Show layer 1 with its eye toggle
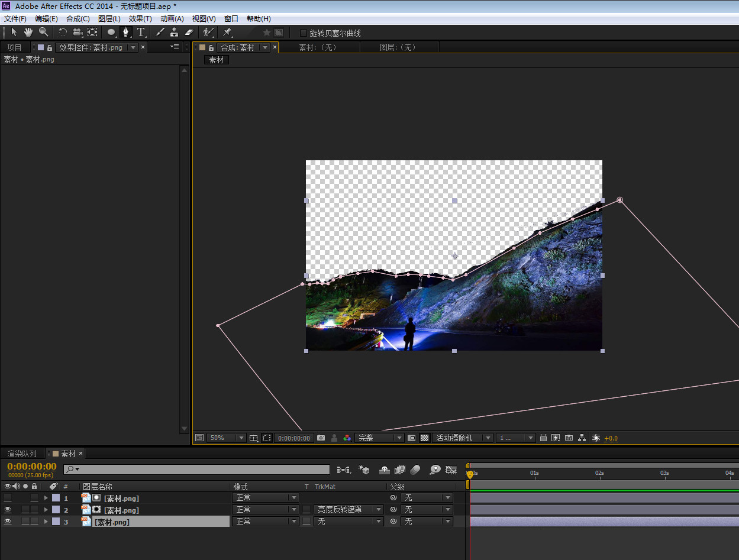 [x=8, y=498]
